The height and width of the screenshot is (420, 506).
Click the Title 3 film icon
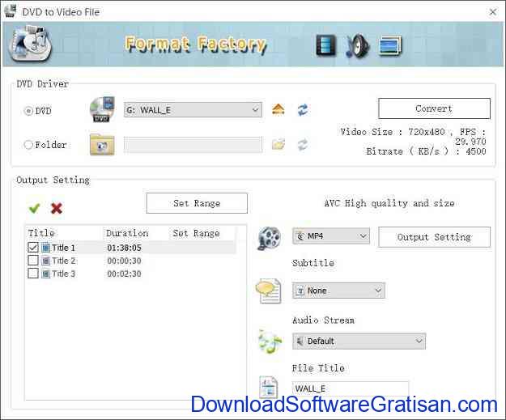(x=46, y=274)
